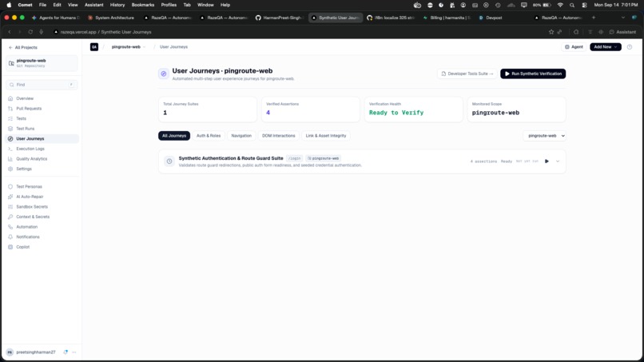Switch to the System Architecture browser tab
Viewport: 644px width, 362px height.
pos(111,18)
